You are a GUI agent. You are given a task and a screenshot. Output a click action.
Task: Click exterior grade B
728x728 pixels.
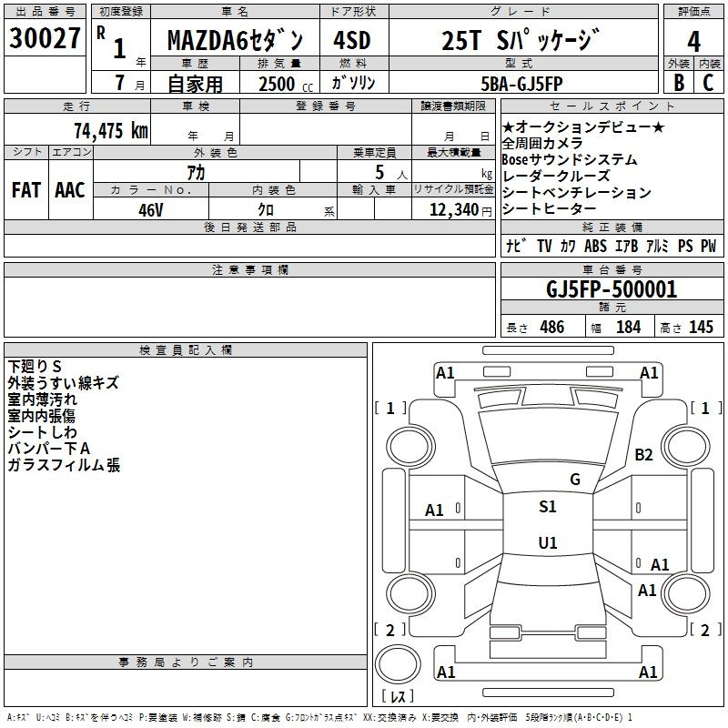(679, 83)
